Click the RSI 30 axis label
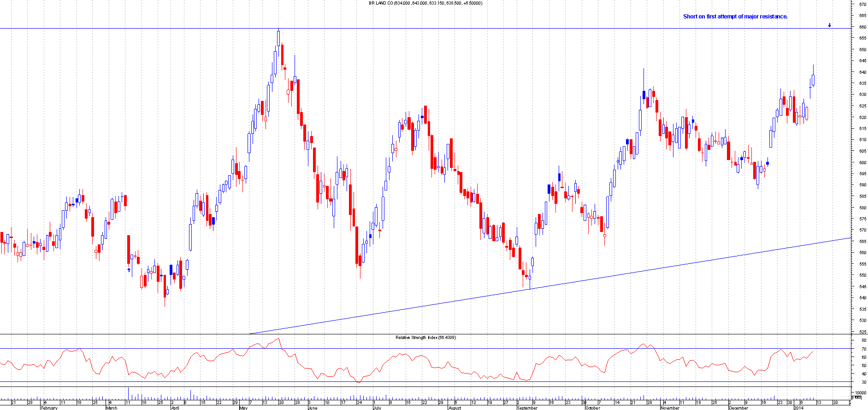The height and width of the screenshot is (410, 868). (863, 382)
